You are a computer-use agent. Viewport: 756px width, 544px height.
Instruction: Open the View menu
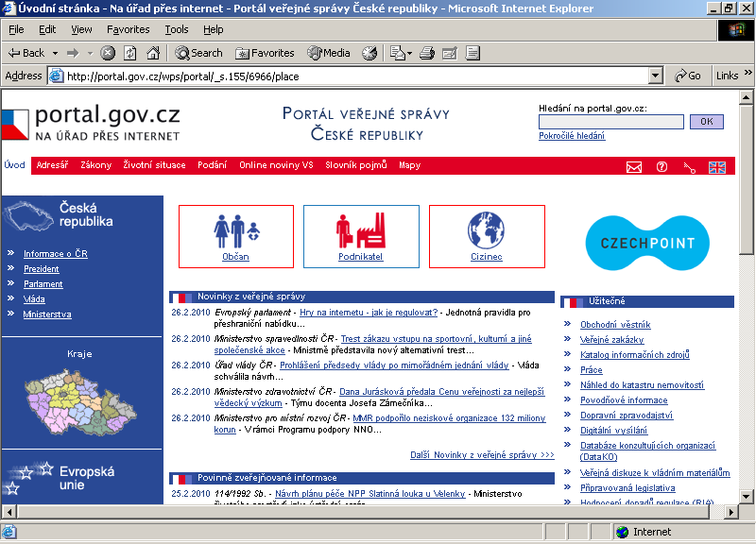click(x=81, y=29)
